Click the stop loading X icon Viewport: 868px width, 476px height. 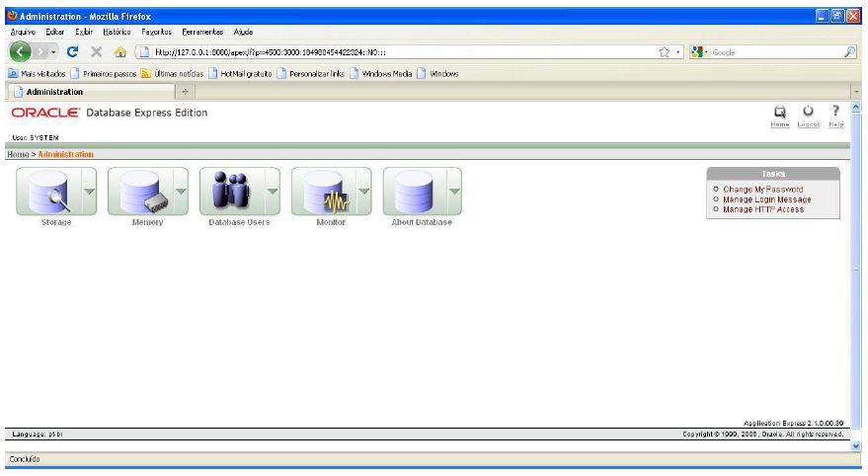click(97, 52)
